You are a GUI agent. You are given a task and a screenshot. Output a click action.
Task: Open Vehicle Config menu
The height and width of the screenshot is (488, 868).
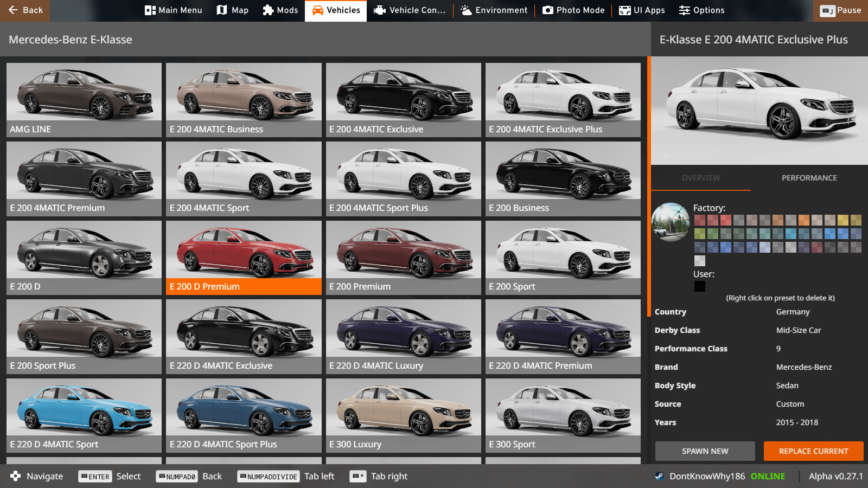tap(410, 10)
